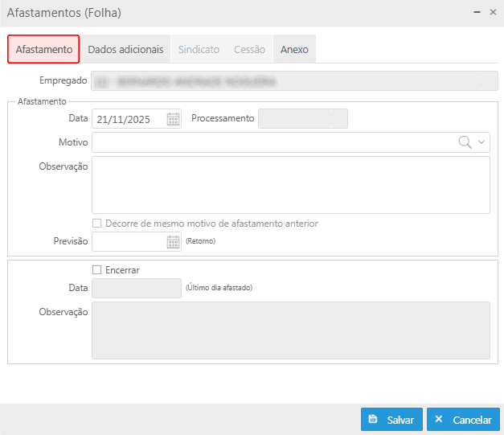Click the Cancelar button
The height and width of the screenshot is (435, 504).
pyautogui.click(x=463, y=419)
